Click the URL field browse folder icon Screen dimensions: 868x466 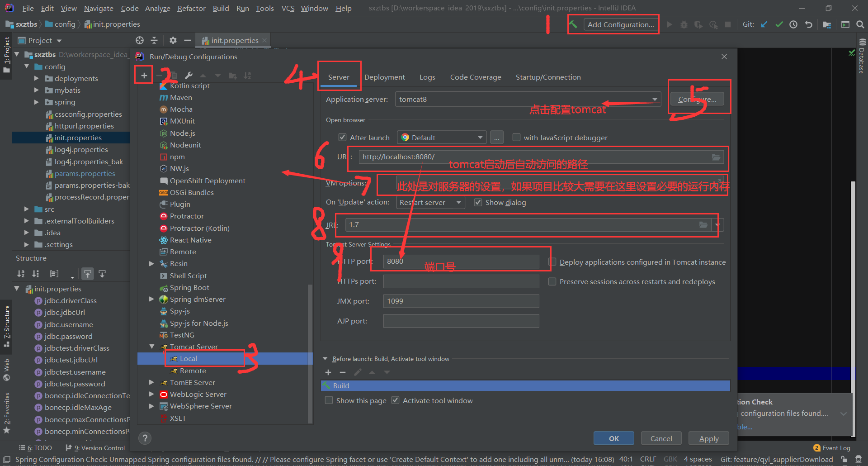click(716, 157)
